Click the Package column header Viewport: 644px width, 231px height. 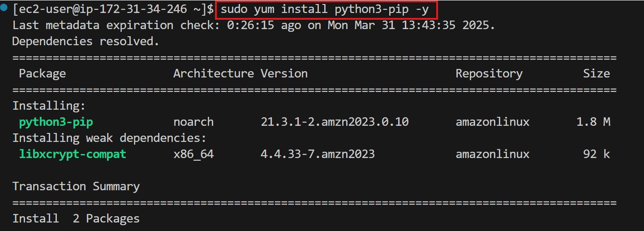(x=42, y=74)
